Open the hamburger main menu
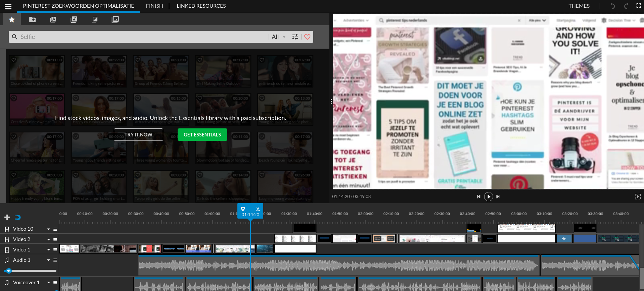This screenshot has height=291, width=644. 8,6
